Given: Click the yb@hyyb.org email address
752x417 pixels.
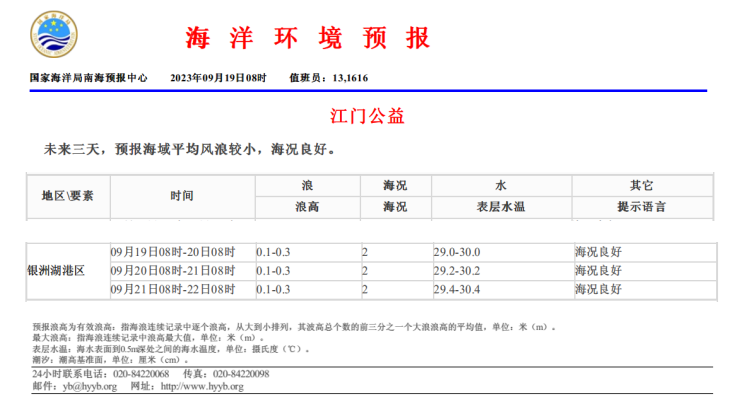Looking at the screenshot, I should point(88,385).
